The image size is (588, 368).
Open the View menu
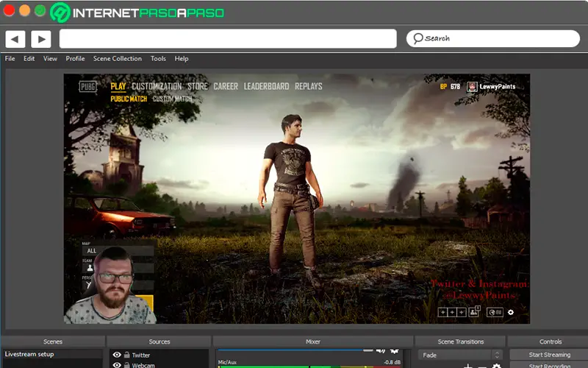click(50, 59)
